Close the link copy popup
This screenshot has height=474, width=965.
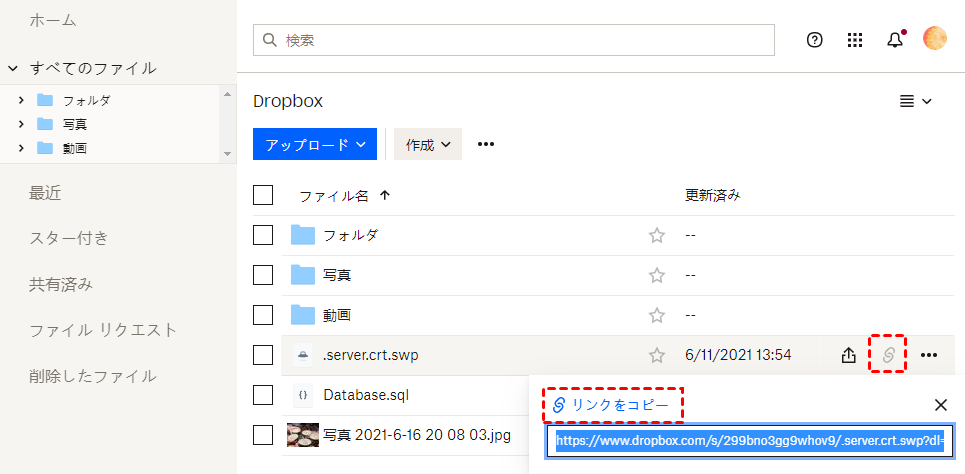pos(940,404)
